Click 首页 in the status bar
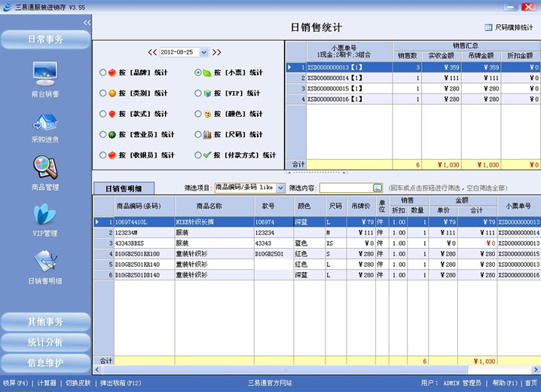Image resolution: width=541 pixels, height=392 pixels. (x=531, y=383)
